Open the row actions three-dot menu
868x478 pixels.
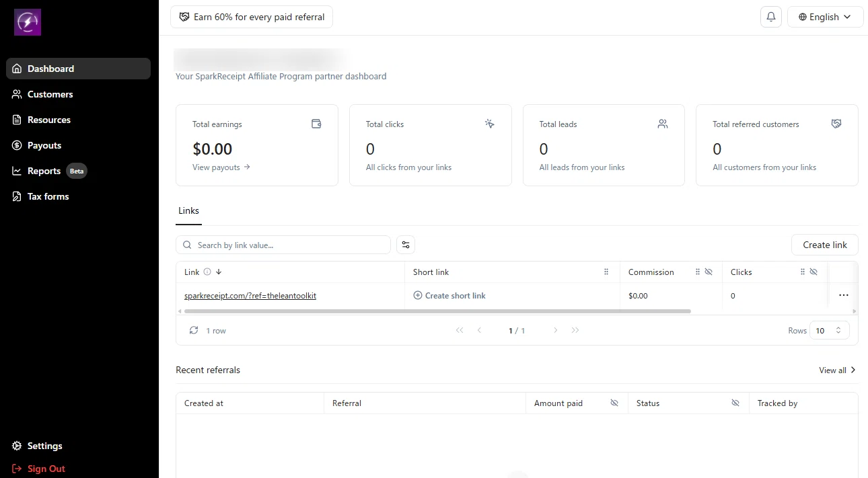click(844, 295)
